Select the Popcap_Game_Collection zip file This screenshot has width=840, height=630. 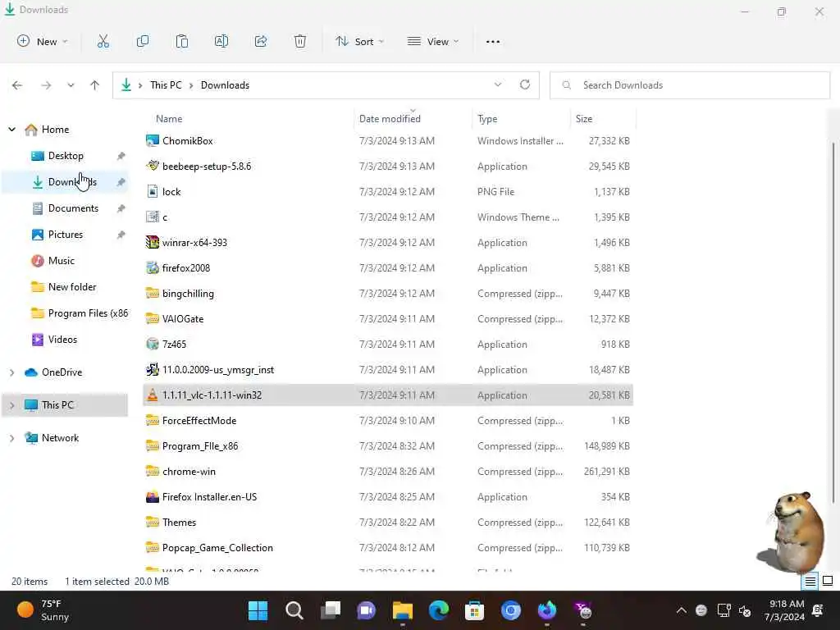(x=388, y=547)
